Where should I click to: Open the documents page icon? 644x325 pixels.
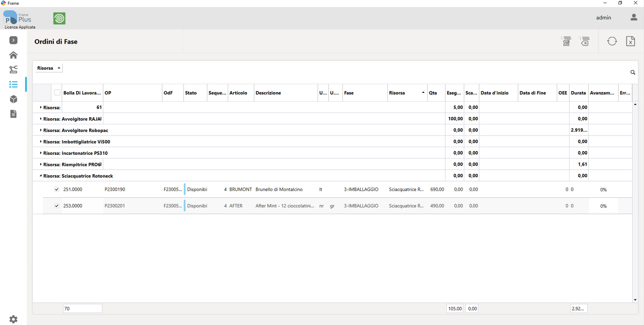[13, 114]
